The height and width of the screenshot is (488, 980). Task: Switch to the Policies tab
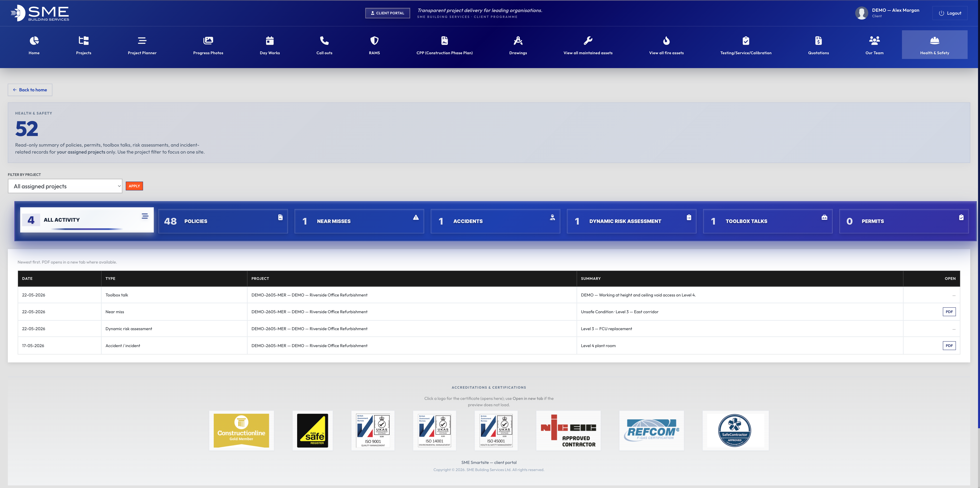(223, 221)
